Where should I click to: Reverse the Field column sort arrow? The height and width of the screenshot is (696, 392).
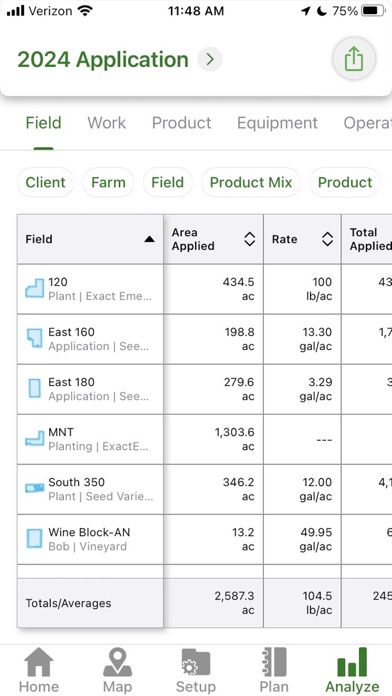[150, 239]
